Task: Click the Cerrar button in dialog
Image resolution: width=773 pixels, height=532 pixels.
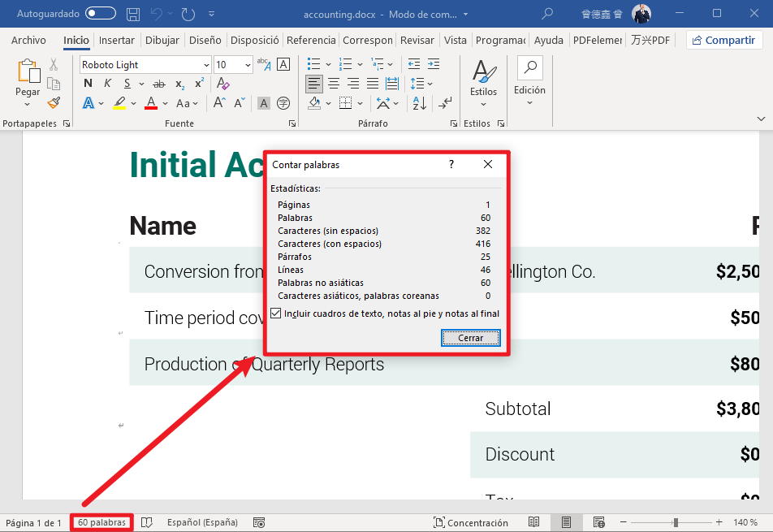Action: pyautogui.click(x=471, y=338)
